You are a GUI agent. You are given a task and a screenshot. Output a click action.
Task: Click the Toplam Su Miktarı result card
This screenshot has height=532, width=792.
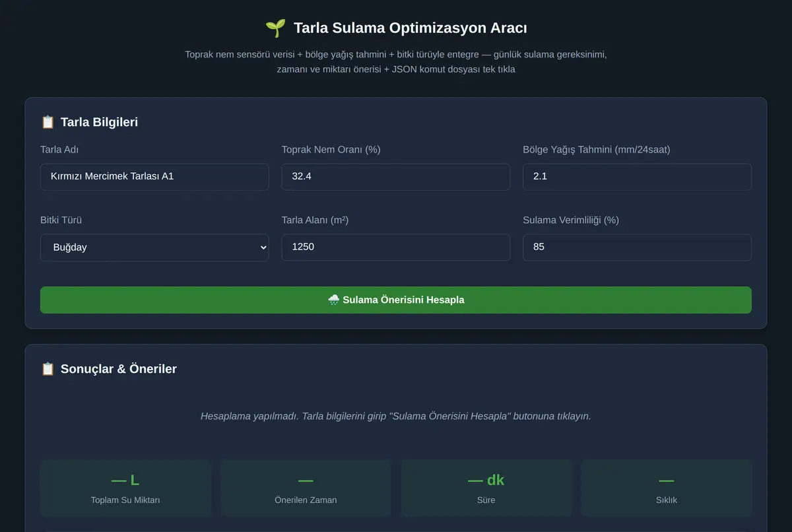(125, 488)
